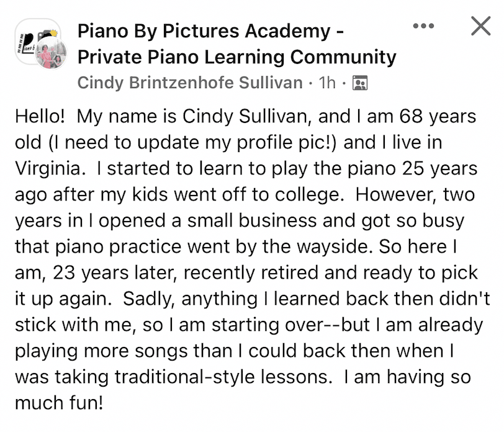Image resolution: width=504 pixels, height=432 pixels.
Task: View Cindy's circular profile picture
Action: tap(51, 53)
